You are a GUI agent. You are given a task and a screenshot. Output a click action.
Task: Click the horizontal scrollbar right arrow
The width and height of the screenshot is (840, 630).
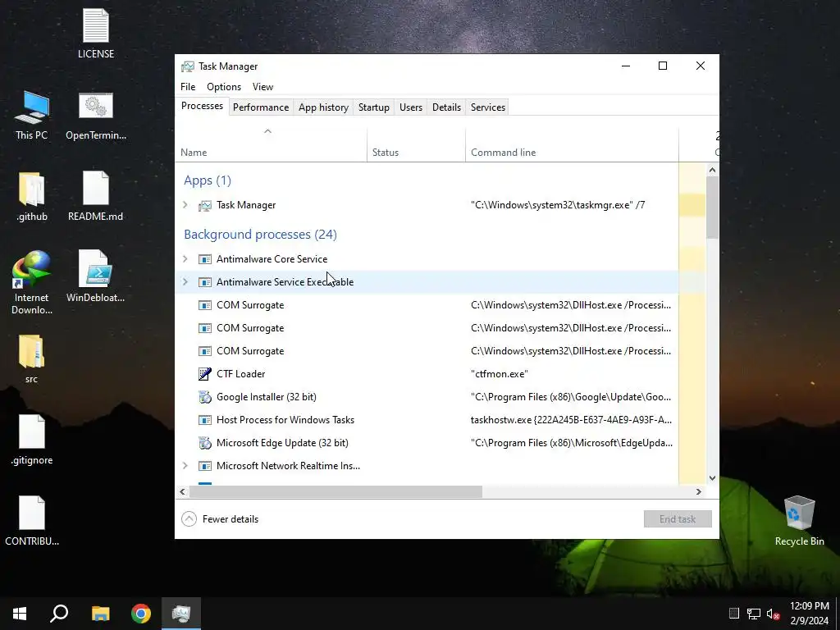[699, 492]
